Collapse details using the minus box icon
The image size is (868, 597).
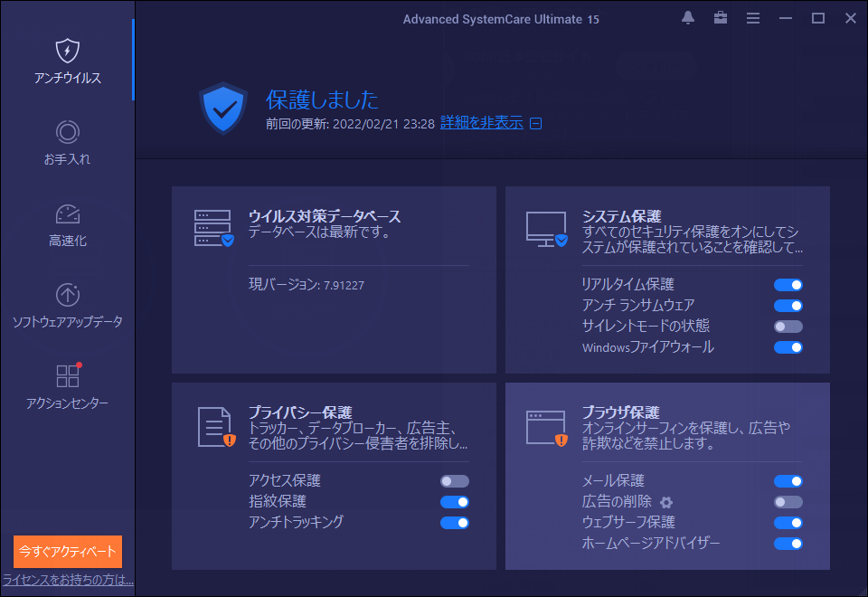pos(535,123)
